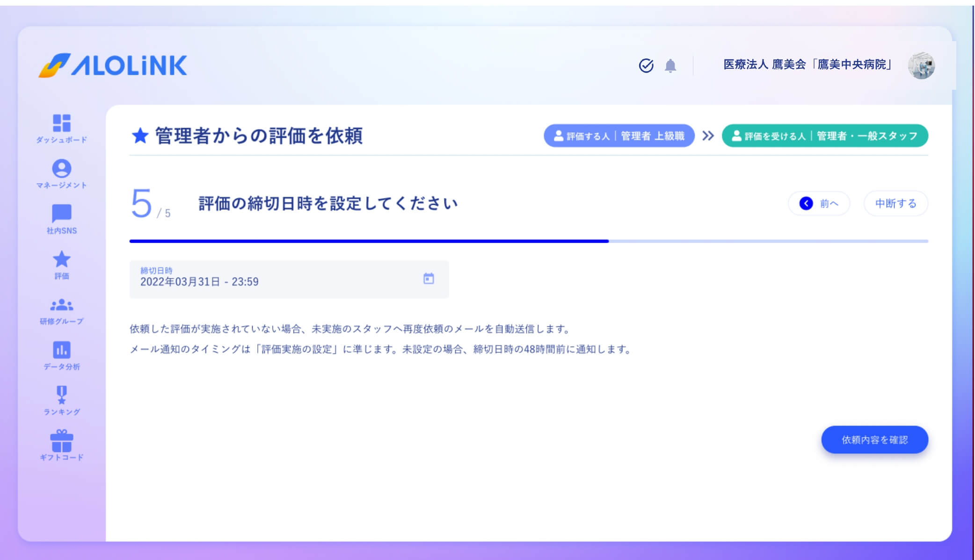
Task: Click the task checkmark icon
Action: coord(646,66)
